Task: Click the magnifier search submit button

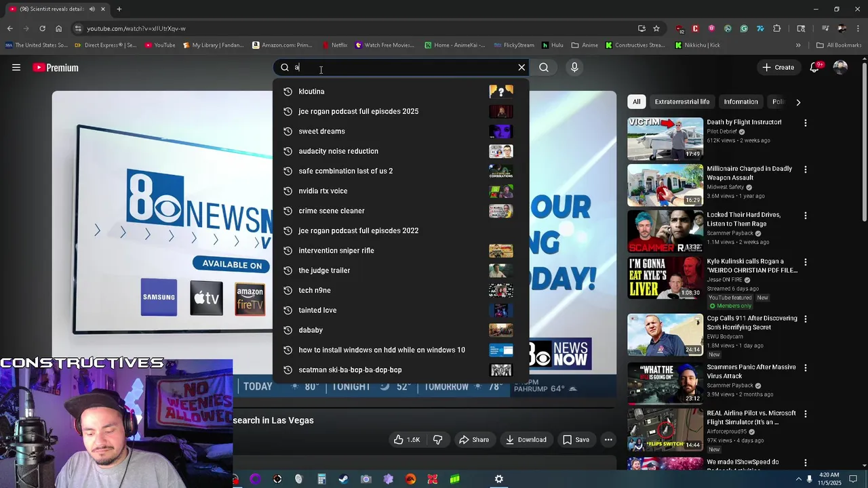Action: (x=544, y=67)
